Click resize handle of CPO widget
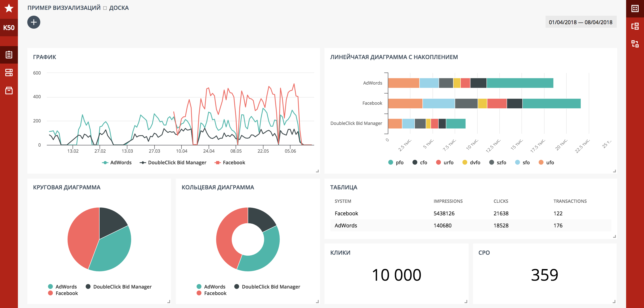The height and width of the screenshot is (308, 644). (614, 302)
